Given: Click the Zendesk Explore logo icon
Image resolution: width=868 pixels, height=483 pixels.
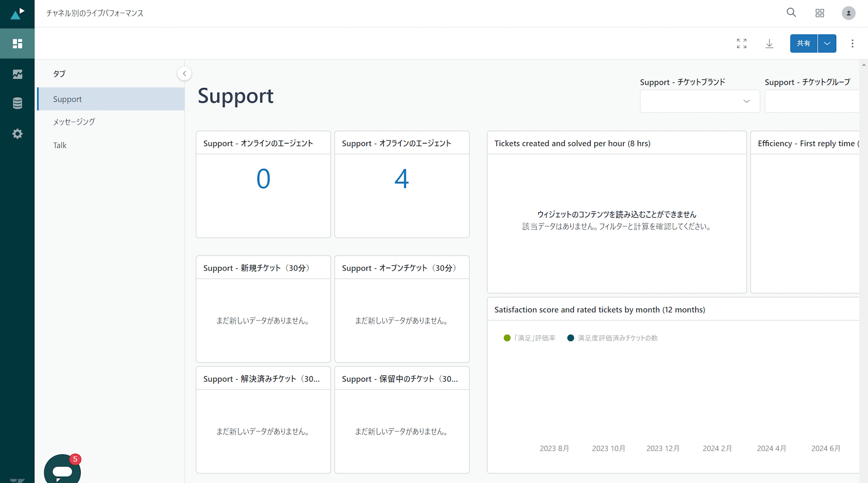Looking at the screenshot, I should (17, 13).
